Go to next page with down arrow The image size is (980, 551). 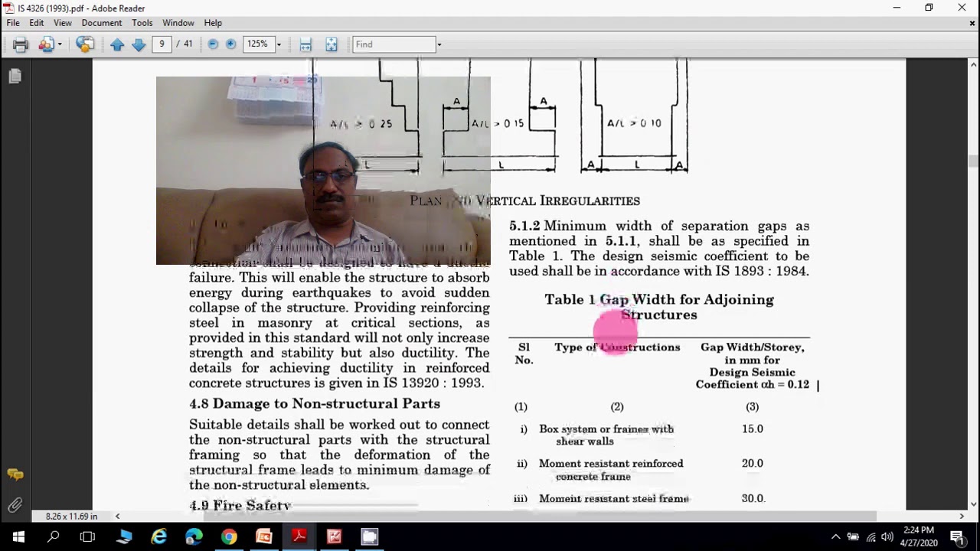(x=139, y=44)
